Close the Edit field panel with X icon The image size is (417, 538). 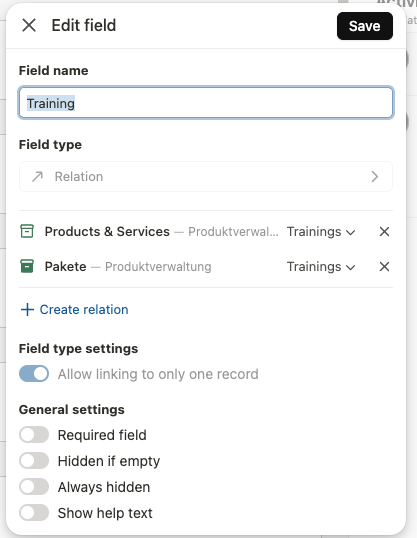click(x=29, y=25)
